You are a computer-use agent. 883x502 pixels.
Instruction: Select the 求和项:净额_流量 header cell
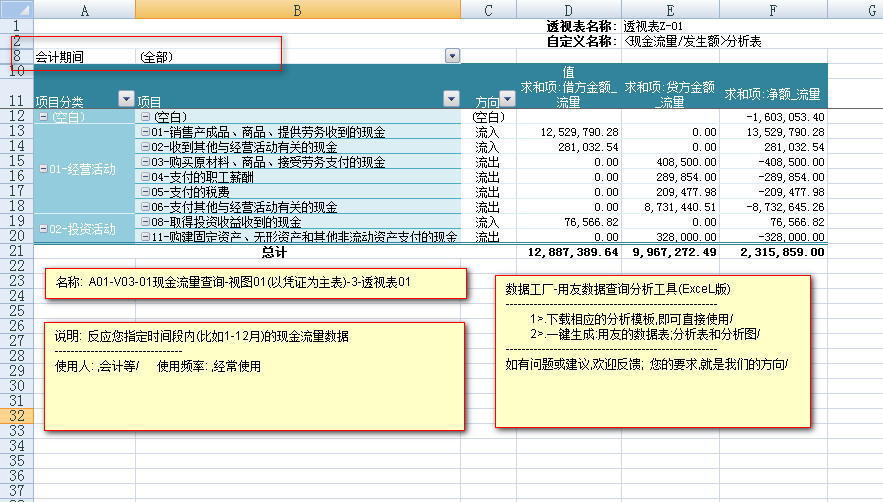pyautogui.click(x=772, y=95)
